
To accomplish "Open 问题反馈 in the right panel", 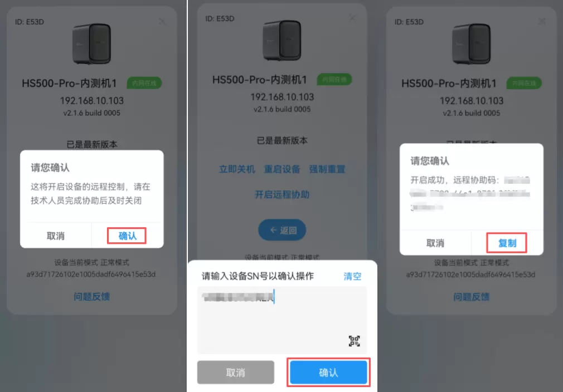I will (x=471, y=297).
